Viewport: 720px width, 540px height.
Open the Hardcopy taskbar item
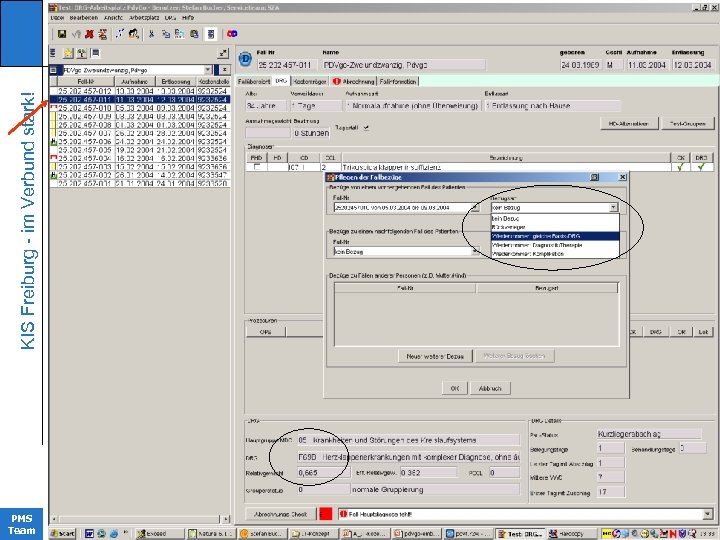[570, 534]
